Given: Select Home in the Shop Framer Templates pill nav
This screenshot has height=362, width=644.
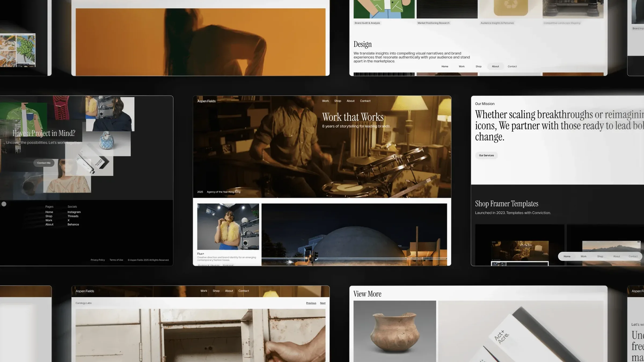Looking at the screenshot, I should pos(567,256).
